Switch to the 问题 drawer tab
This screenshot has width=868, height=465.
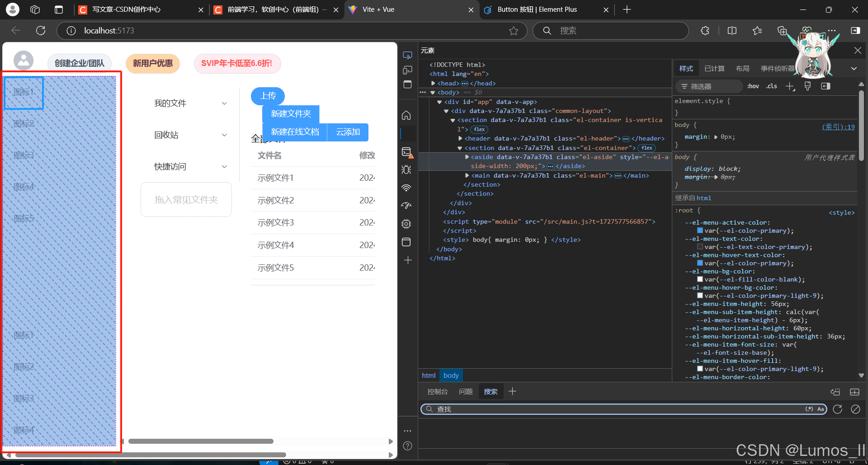coord(466,391)
